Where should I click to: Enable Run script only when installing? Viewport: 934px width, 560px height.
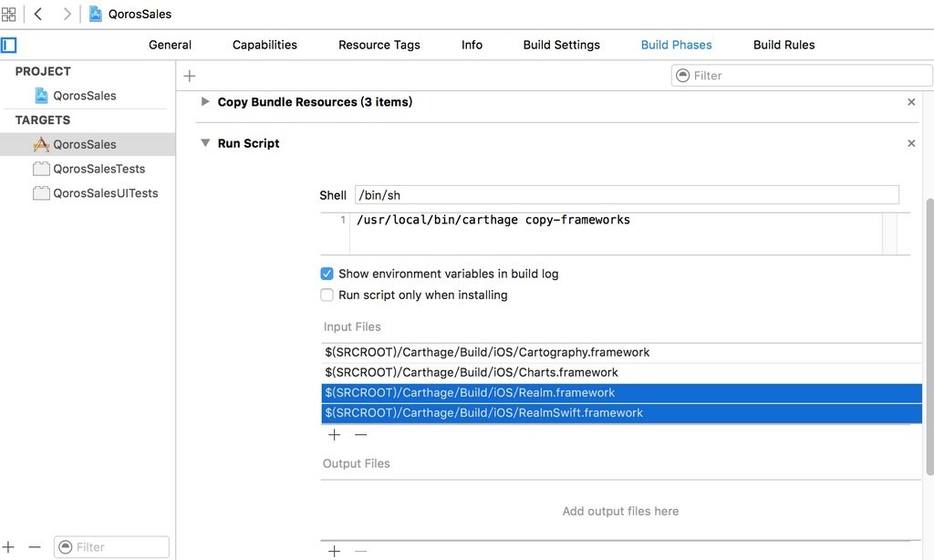click(x=327, y=295)
